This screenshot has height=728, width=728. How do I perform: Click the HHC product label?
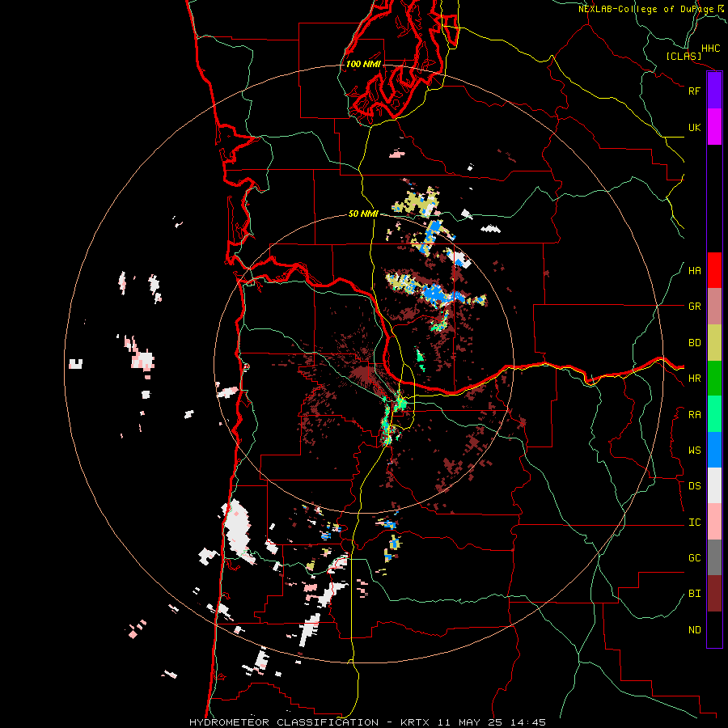(711, 49)
